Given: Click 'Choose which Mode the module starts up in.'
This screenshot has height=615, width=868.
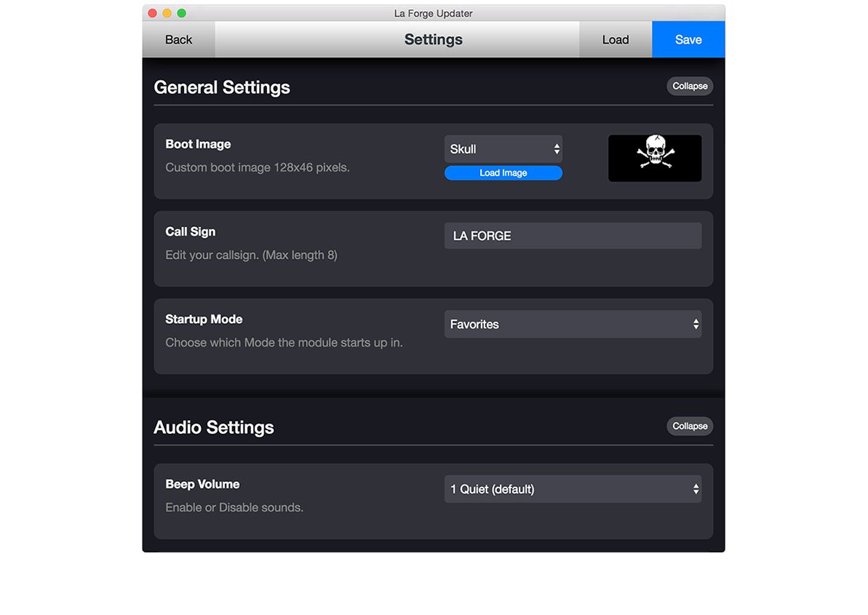Looking at the screenshot, I should pos(284,343).
